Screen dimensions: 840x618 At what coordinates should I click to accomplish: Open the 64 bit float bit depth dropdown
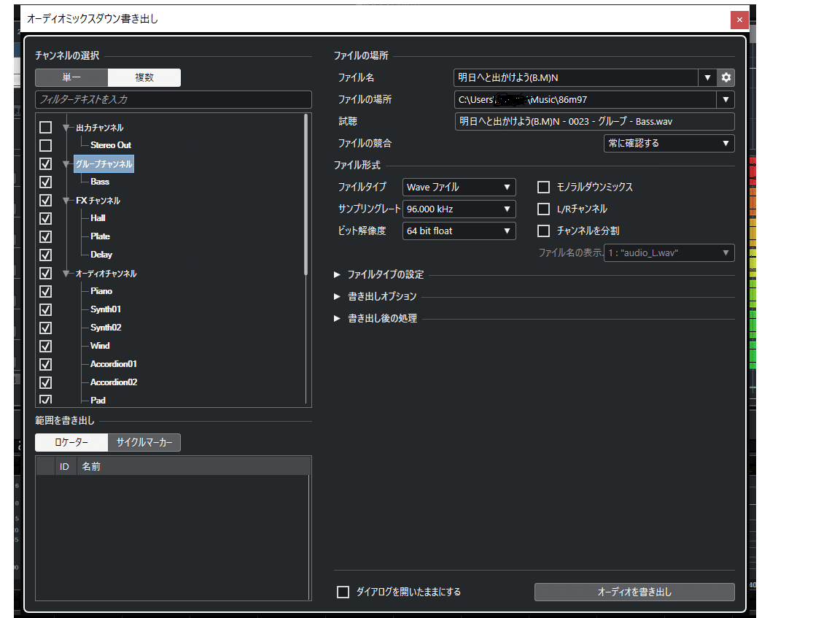[x=459, y=231]
